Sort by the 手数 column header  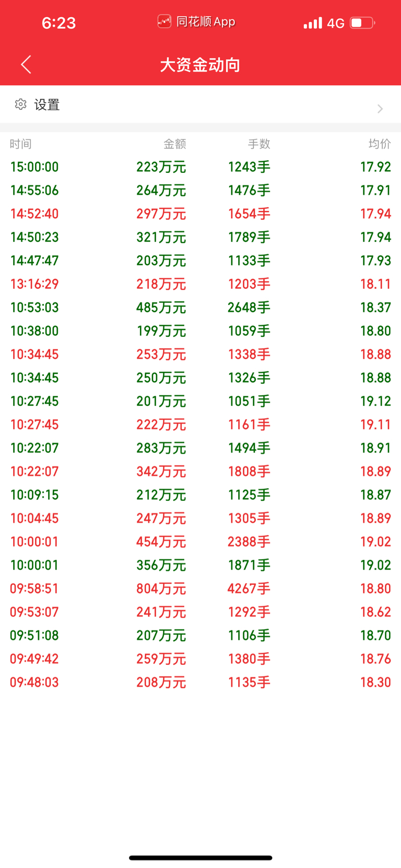259,144
